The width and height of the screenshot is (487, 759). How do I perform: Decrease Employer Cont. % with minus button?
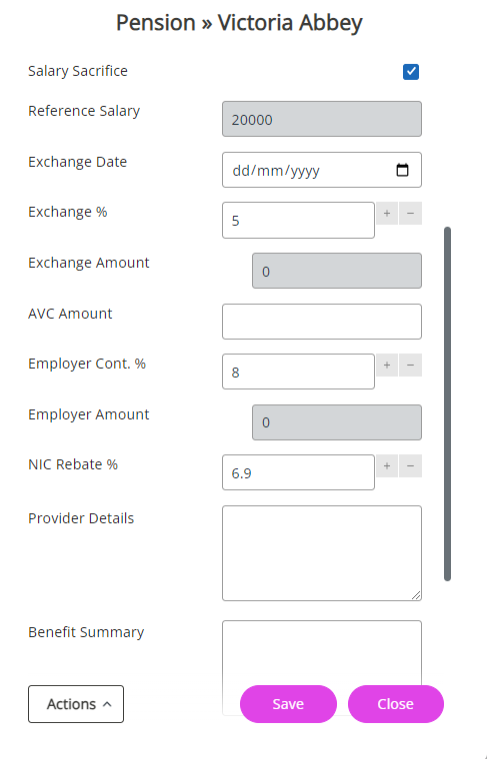411,365
